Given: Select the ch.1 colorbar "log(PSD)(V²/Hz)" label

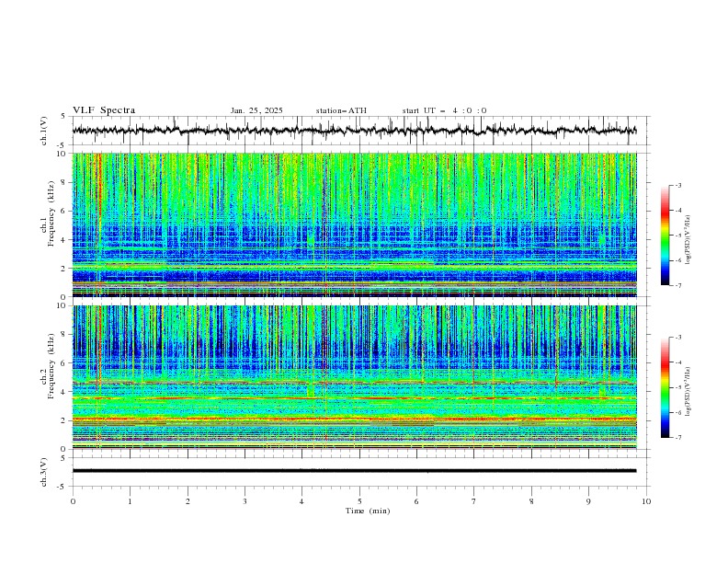Looking at the screenshot, I should [x=688, y=240].
